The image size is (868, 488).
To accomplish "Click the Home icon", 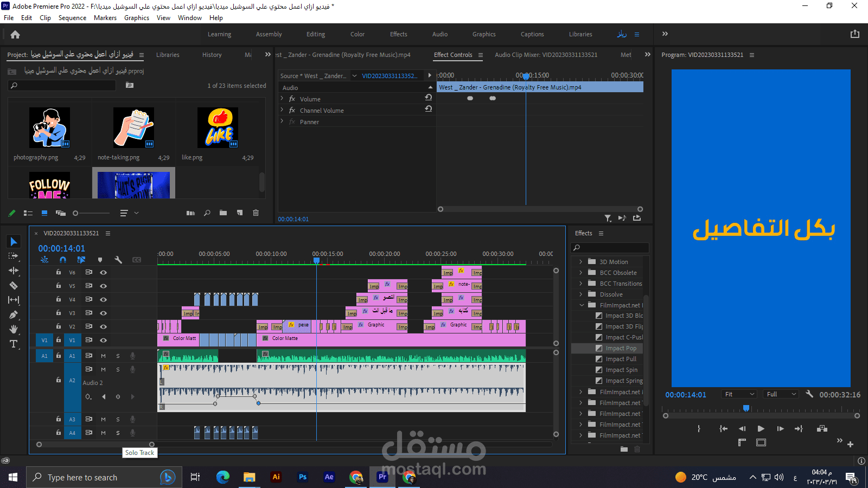I will (x=15, y=35).
